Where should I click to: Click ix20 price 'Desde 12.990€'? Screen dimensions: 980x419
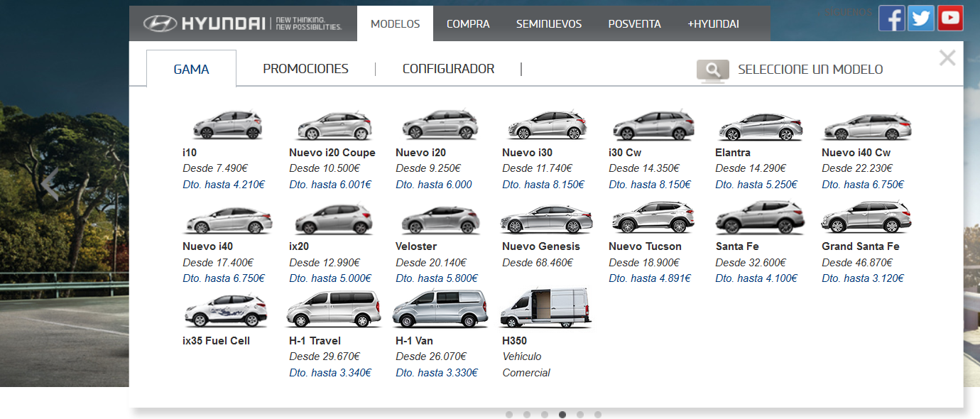point(325,263)
